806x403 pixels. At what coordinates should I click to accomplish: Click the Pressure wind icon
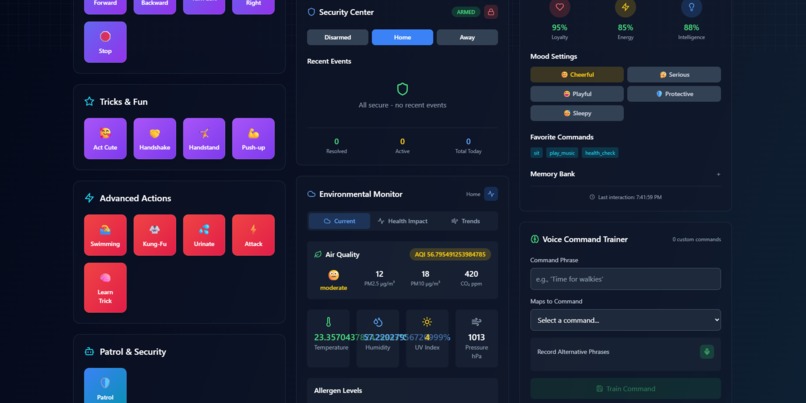[x=477, y=322]
